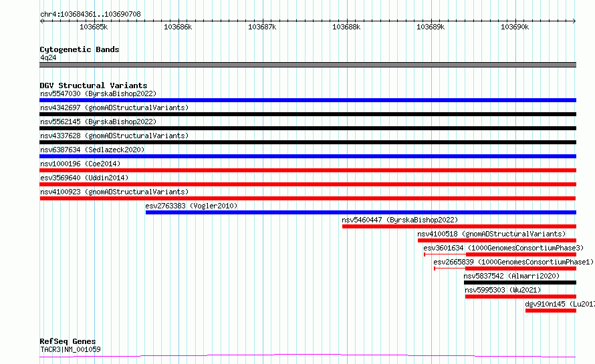Click the nsv4337628 (gnomADStructuralVariants) label
Image resolution: width=595 pixels, height=364 pixels.
tap(114, 136)
